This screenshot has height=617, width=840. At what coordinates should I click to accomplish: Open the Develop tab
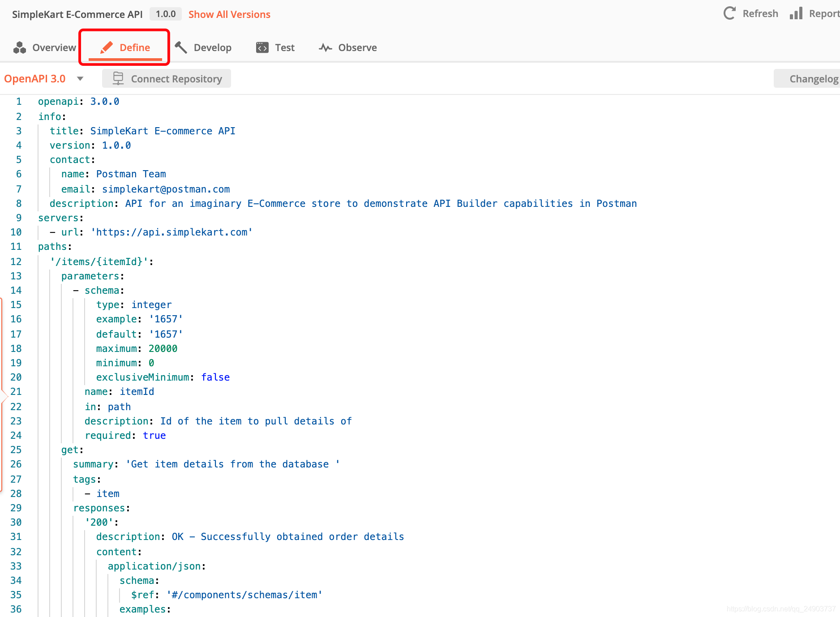(203, 47)
